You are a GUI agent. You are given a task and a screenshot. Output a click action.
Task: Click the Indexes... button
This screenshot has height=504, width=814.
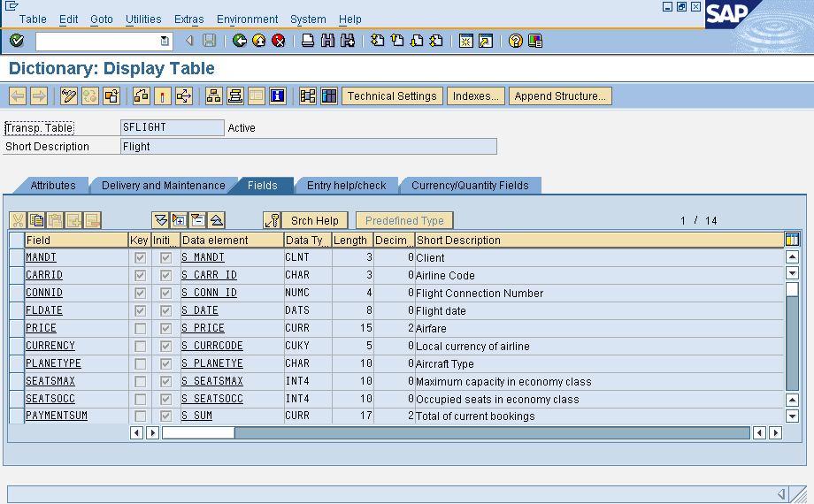[x=475, y=96]
